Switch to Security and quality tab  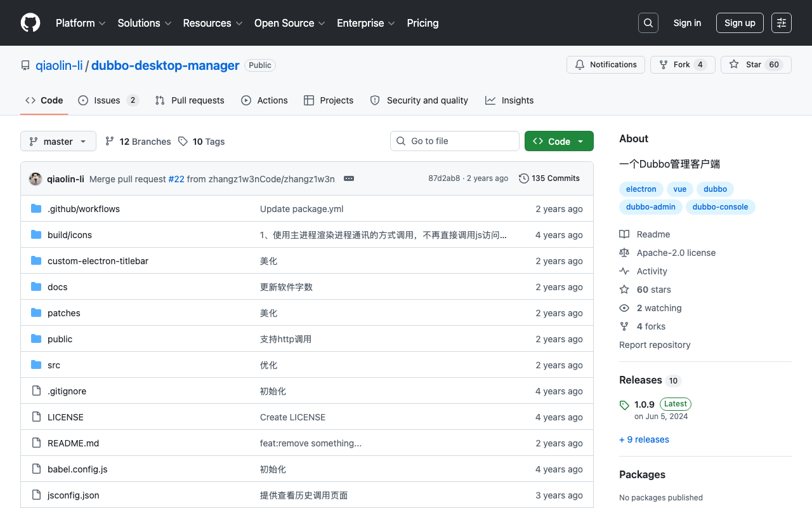(419, 100)
